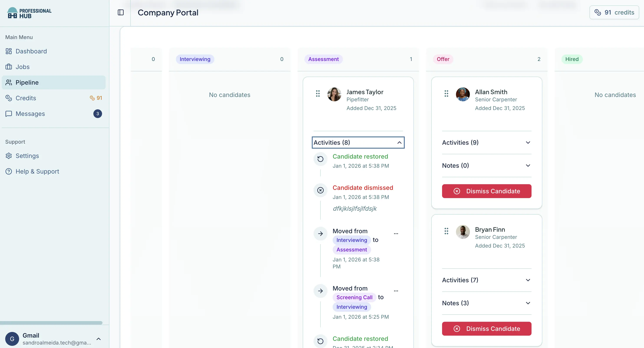
Task: Dismiss candidate Allan Smith
Action: pyautogui.click(x=487, y=191)
